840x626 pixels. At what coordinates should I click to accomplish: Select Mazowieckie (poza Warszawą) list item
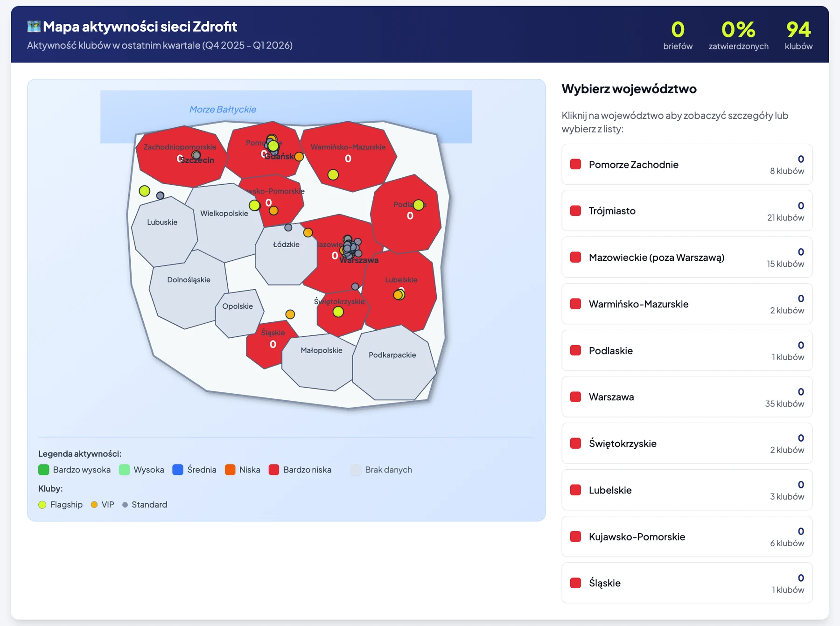(x=687, y=257)
